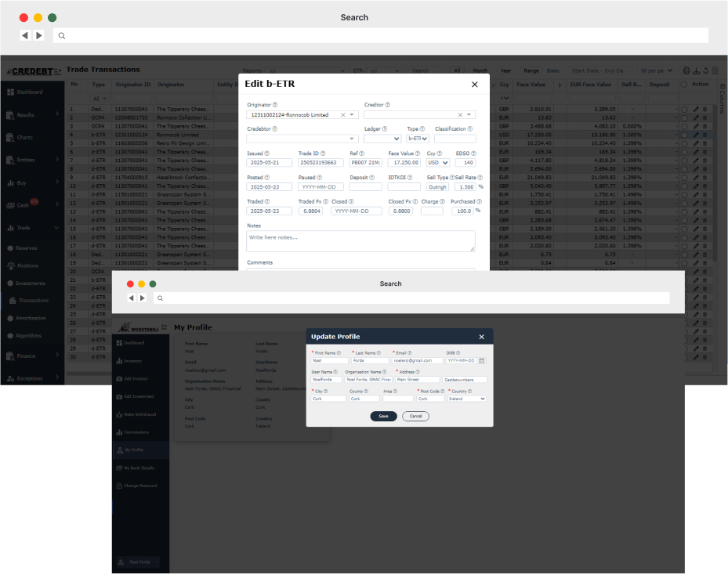Select the Range filter tab

point(531,70)
